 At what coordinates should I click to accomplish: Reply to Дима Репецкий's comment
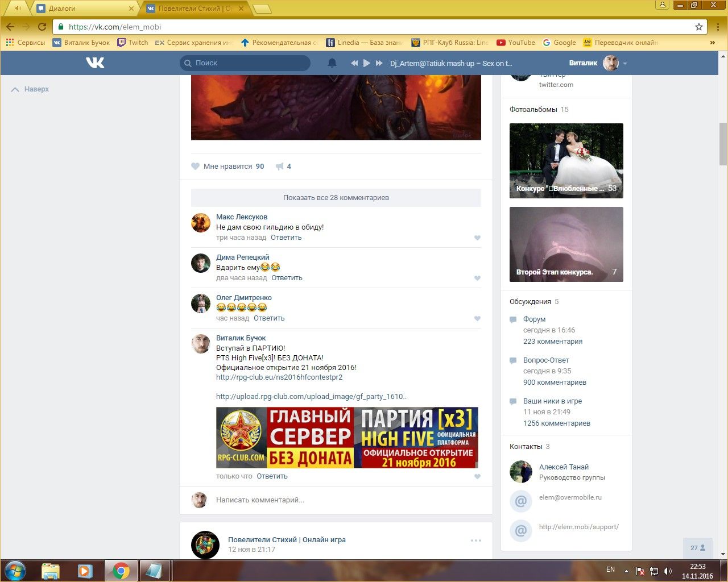pyautogui.click(x=287, y=278)
